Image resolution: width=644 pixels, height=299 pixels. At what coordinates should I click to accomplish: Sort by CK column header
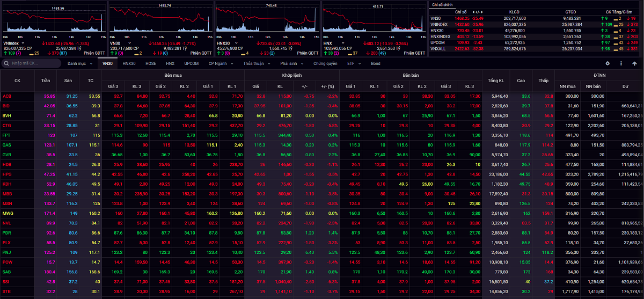(x=17, y=81)
